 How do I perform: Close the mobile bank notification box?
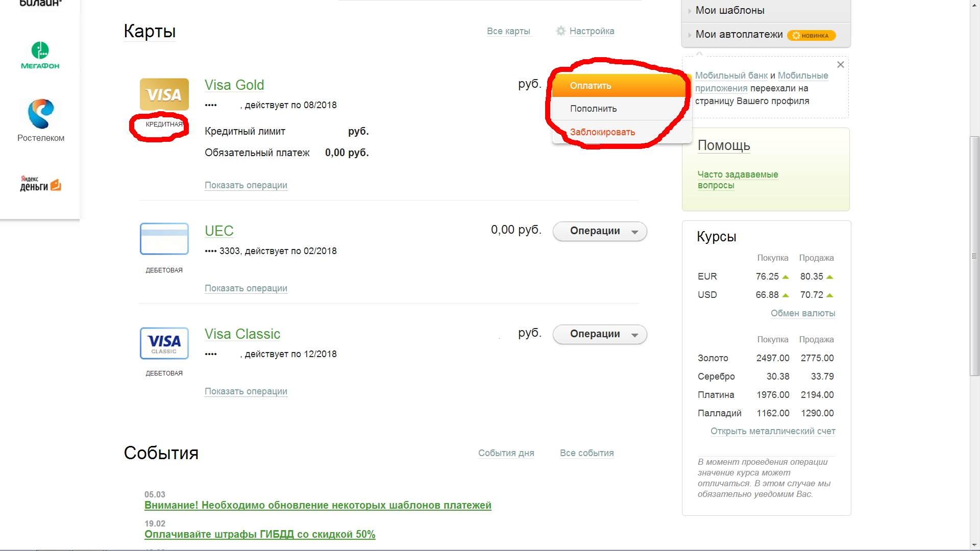click(x=840, y=65)
